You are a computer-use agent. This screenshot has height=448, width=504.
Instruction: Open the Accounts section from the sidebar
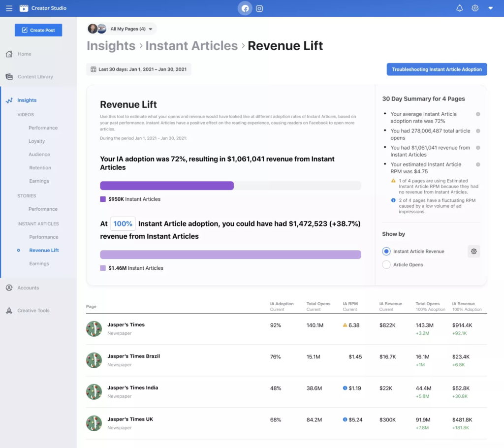click(x=24, y=288)
